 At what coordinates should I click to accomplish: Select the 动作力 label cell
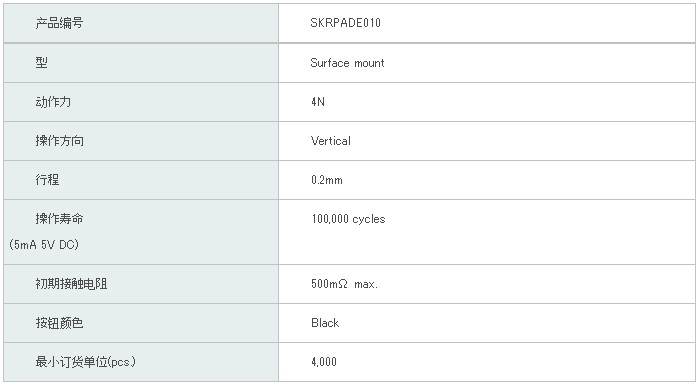coord(141,102)
